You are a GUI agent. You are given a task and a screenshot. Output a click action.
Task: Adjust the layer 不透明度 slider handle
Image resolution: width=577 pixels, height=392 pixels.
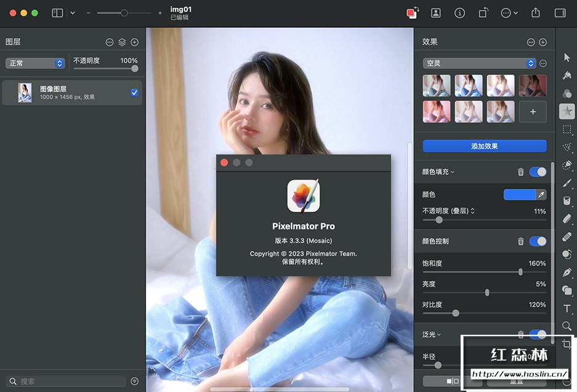(x=135, y=69)
